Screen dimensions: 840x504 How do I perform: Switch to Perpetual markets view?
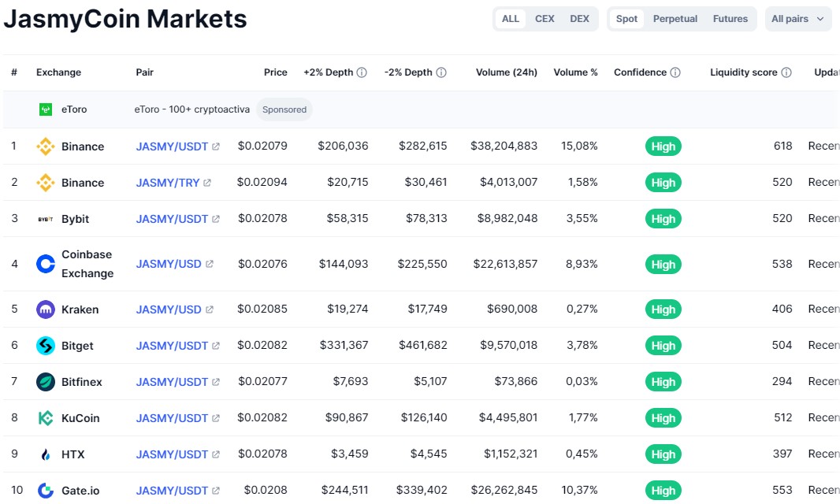(675, 18)
